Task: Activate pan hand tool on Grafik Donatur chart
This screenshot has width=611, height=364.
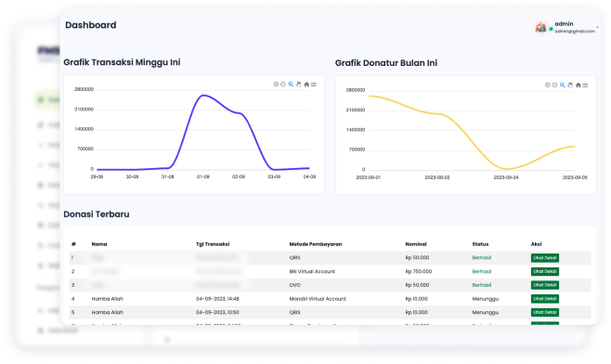Action: (570, 84)
